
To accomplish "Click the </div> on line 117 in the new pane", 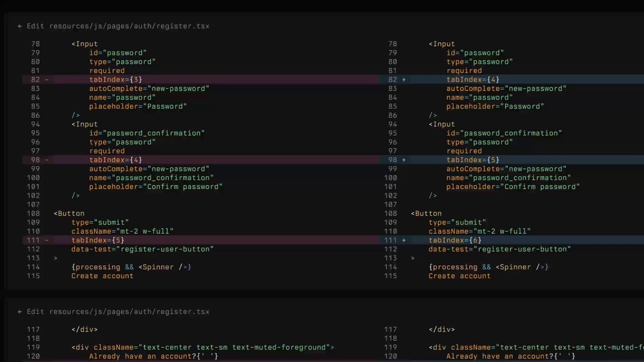I will coord(442,329).
